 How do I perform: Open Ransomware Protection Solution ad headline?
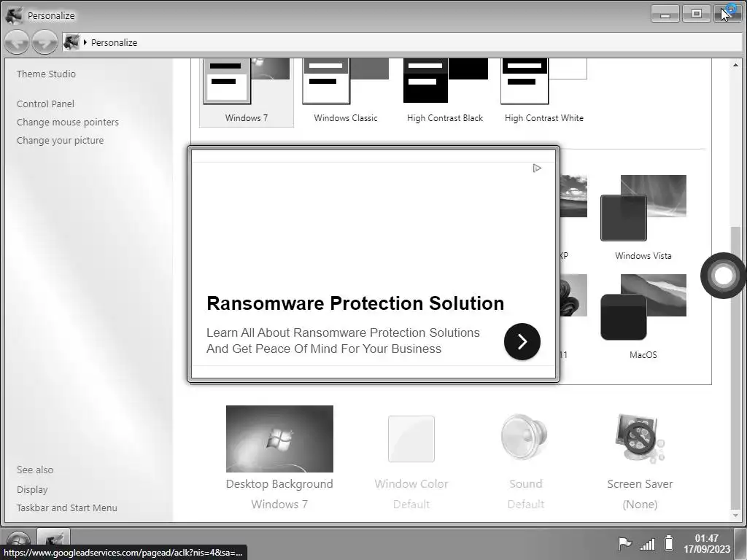point(355,303)
